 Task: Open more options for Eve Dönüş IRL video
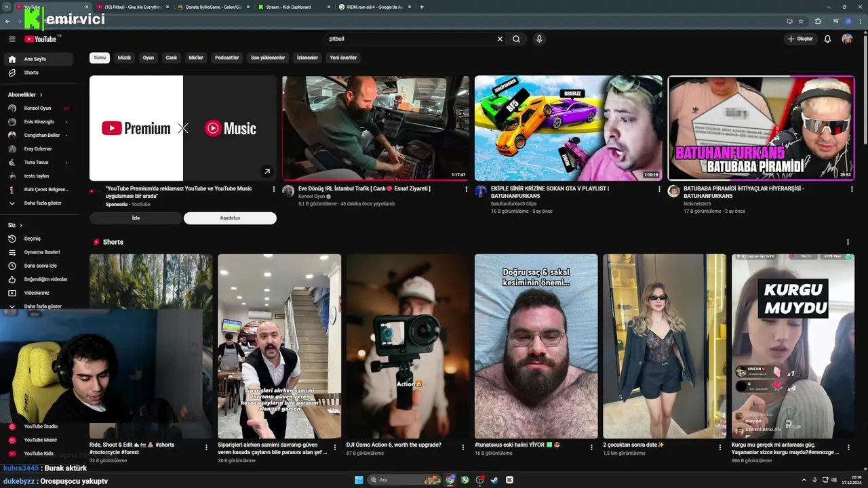pyautogui.click(x=467, y=189)
